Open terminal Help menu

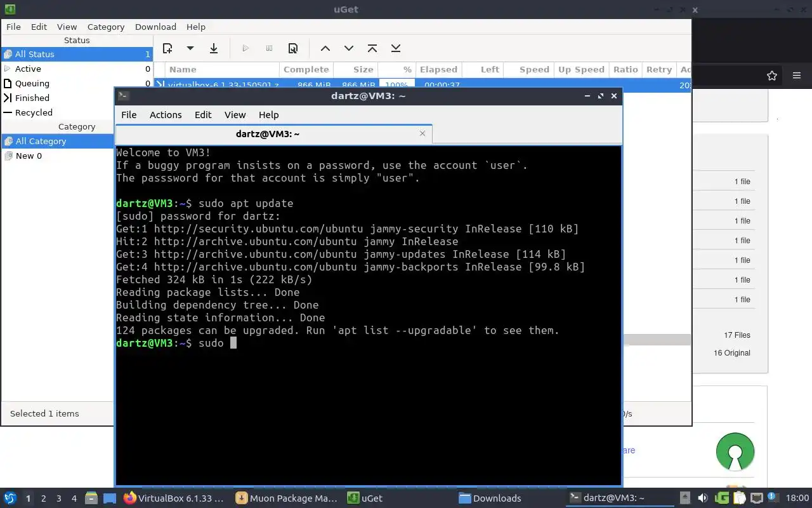pos(268,114)
